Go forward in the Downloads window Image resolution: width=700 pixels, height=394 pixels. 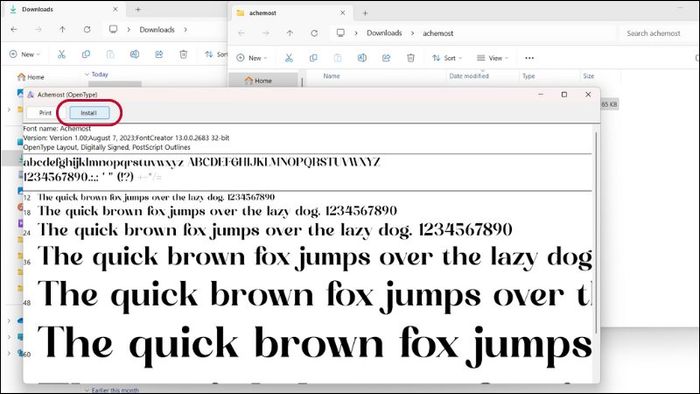click(x=38, y=29)
